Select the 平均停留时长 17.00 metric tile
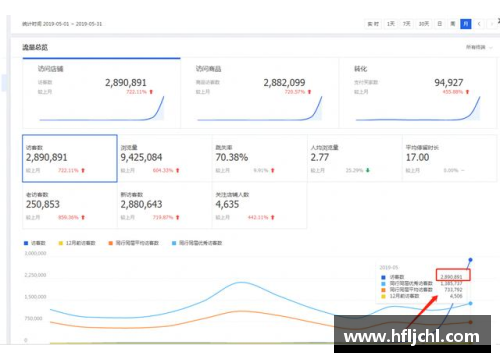Screen dimensions: 500x362 tap(450, 158)
